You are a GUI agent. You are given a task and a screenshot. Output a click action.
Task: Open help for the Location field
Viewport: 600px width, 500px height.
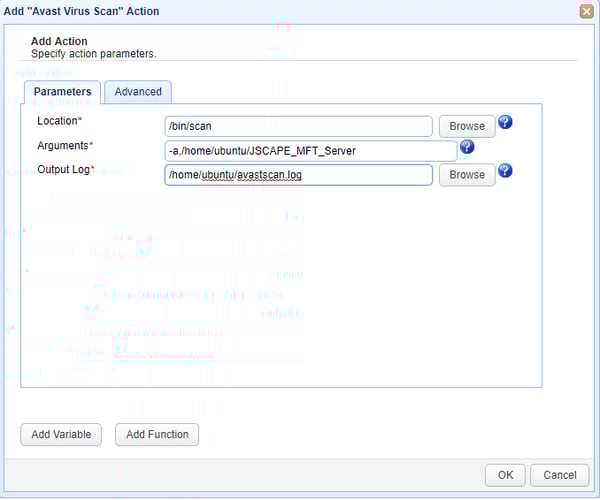coord(505,122)
